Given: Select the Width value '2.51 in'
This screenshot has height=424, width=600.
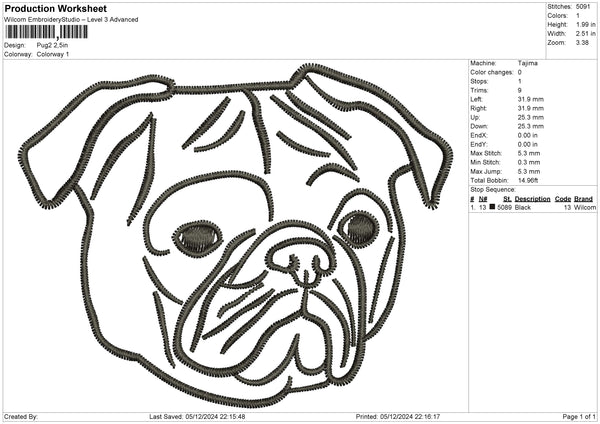Looking at the screenshot, I should 586,34.
